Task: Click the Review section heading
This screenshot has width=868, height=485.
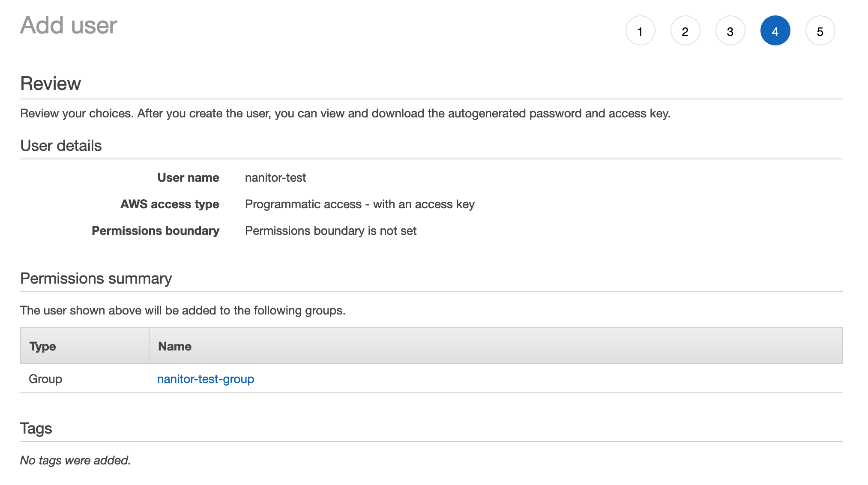Action: click(51, 84)
